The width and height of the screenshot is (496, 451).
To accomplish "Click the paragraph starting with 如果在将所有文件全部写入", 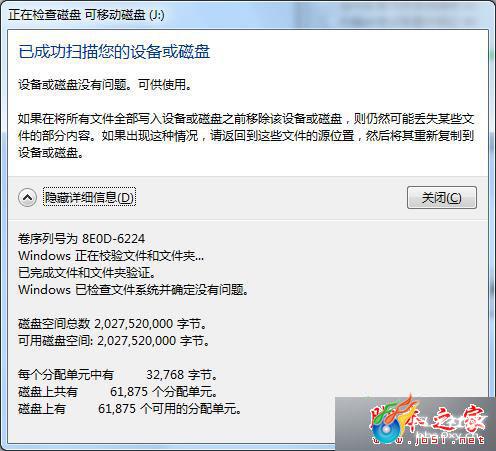I will point(246,136).
